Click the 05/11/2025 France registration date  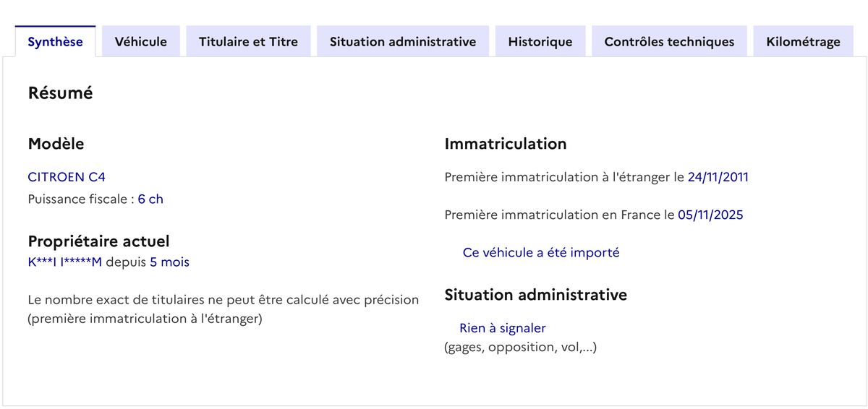[710, 215]
